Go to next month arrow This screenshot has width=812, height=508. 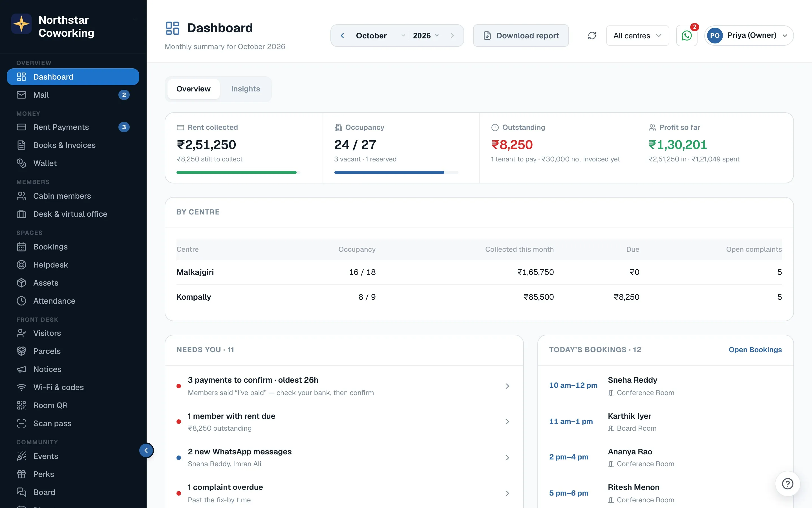[x=452, y=36]
